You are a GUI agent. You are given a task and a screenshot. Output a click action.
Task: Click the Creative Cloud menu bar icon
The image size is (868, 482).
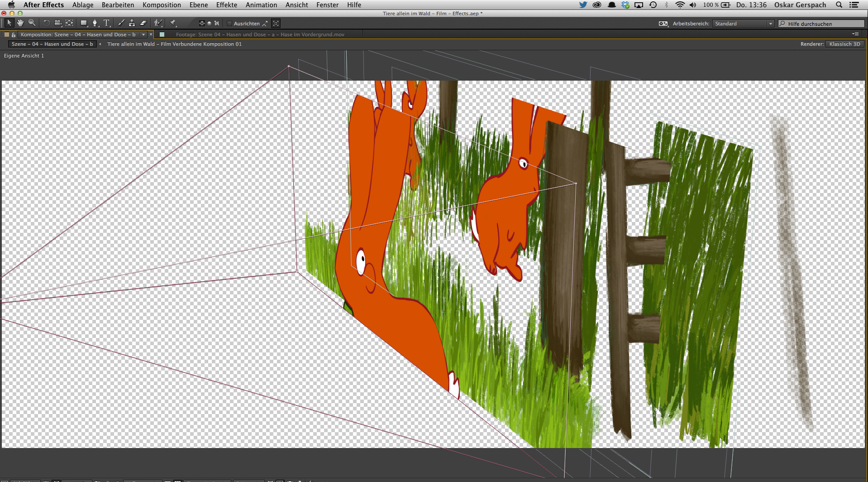click(x=597, y=5)
